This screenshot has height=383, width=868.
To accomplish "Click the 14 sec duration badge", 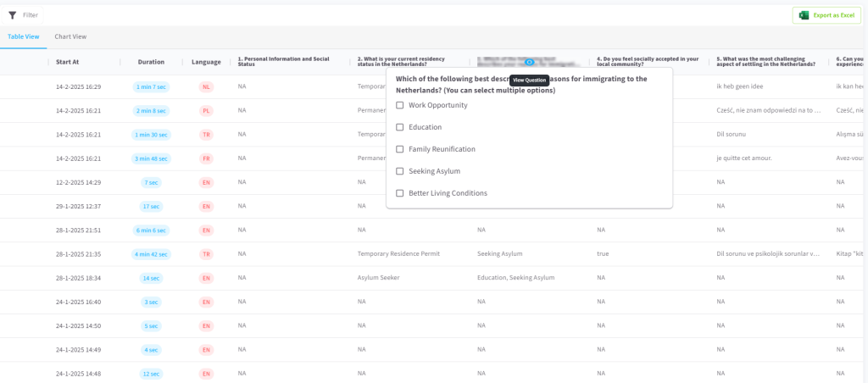I will click(151, 278).
